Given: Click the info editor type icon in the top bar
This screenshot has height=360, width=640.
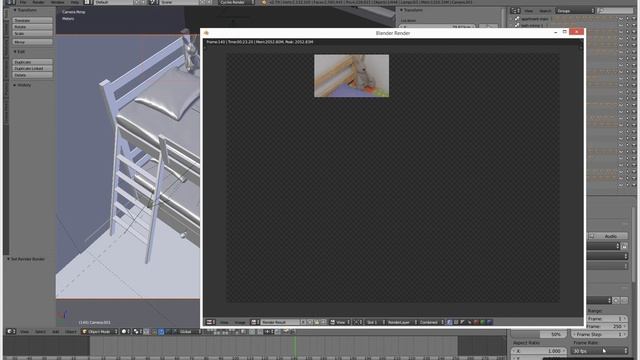Looking at the screenshot, I should pos(11,2).
